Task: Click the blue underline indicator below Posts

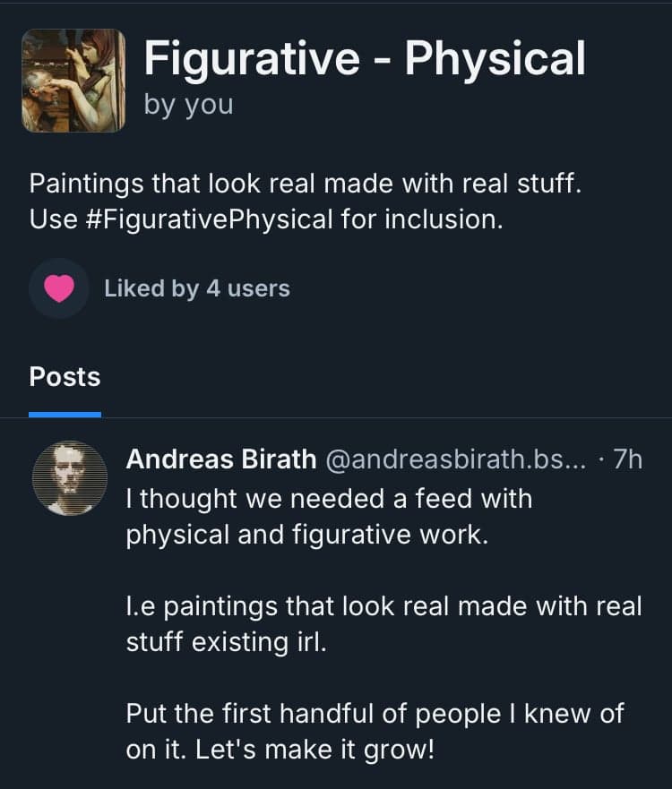Action: pos(65,415)
